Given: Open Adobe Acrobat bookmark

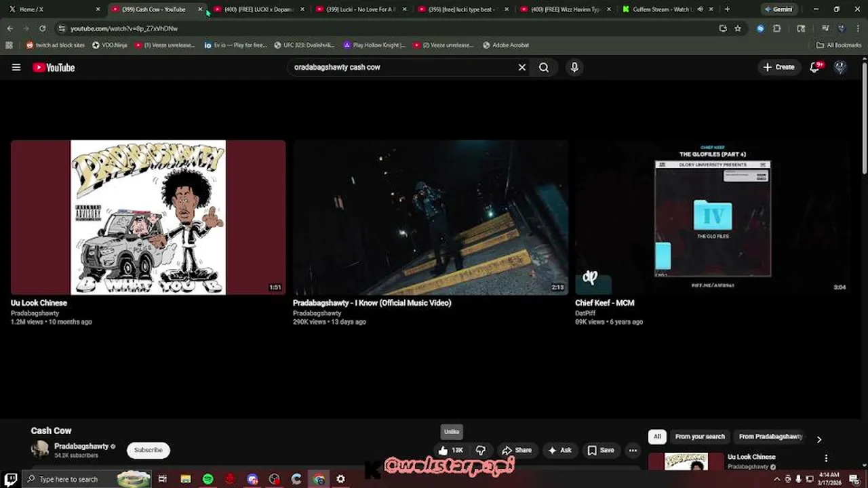Looking at the screenshot, I should pyautogui.click(x=506, y=45).
